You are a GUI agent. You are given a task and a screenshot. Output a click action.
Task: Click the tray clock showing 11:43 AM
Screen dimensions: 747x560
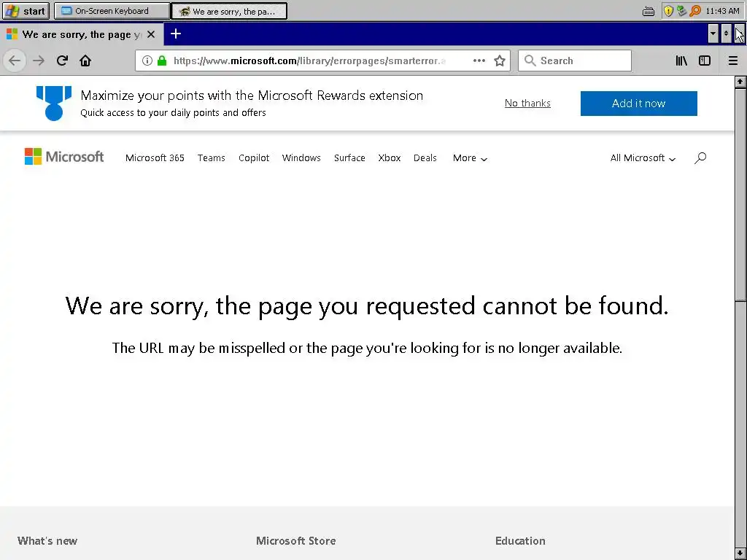[x=722, y=10]
